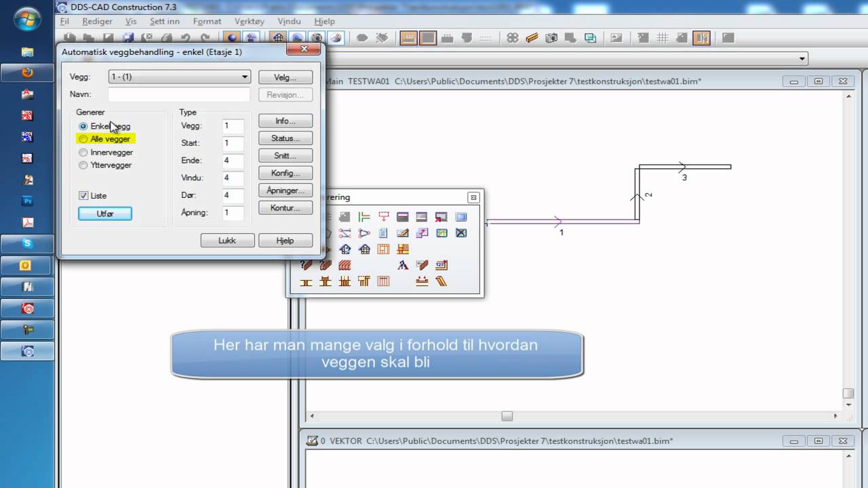868x488 pixels.
Task: Click the house model icon in main toolbar
Action: coord(278,38)
